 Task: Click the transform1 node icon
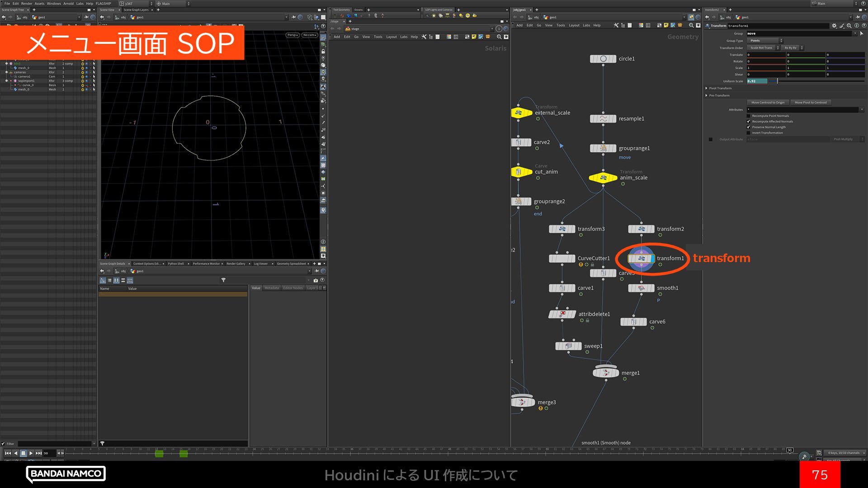(x=641, y=258)
